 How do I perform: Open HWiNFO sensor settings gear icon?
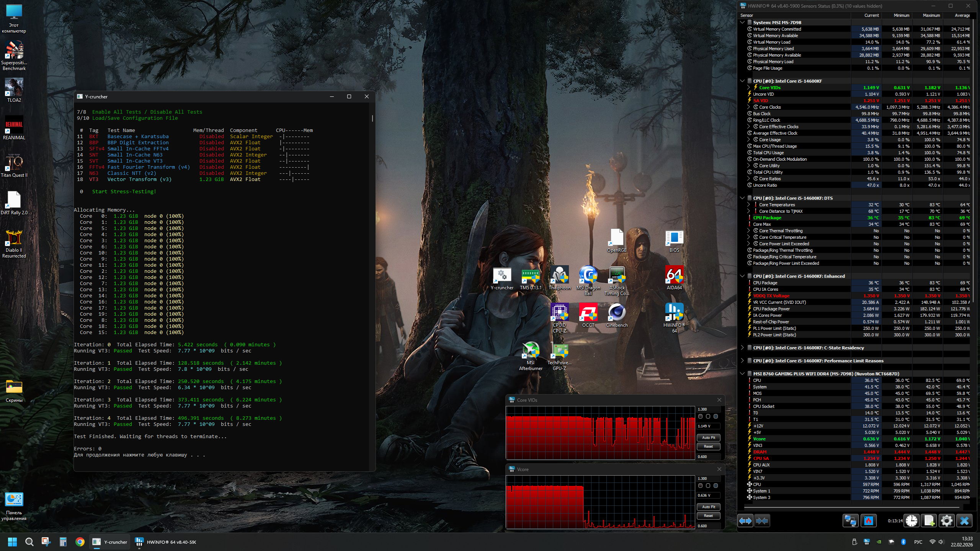[x=947, y=521]
